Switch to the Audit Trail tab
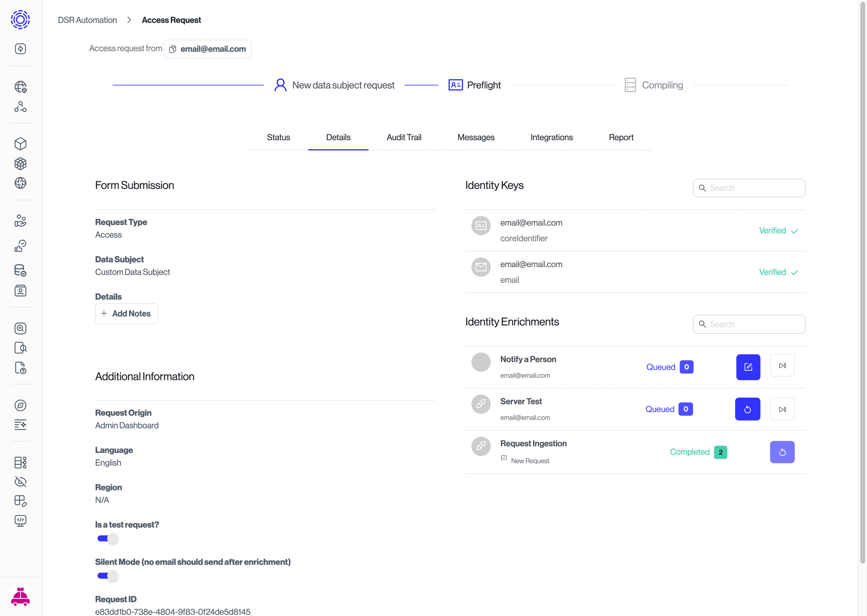 click(403, 137)
